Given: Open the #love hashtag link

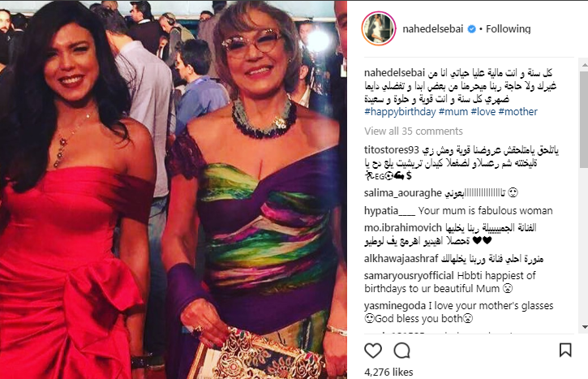Looking at the screenshot, I should pyautogui.click(x=483, y=111).
